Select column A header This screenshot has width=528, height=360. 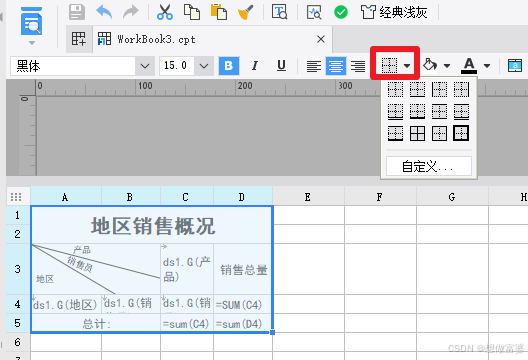(66, 197)
